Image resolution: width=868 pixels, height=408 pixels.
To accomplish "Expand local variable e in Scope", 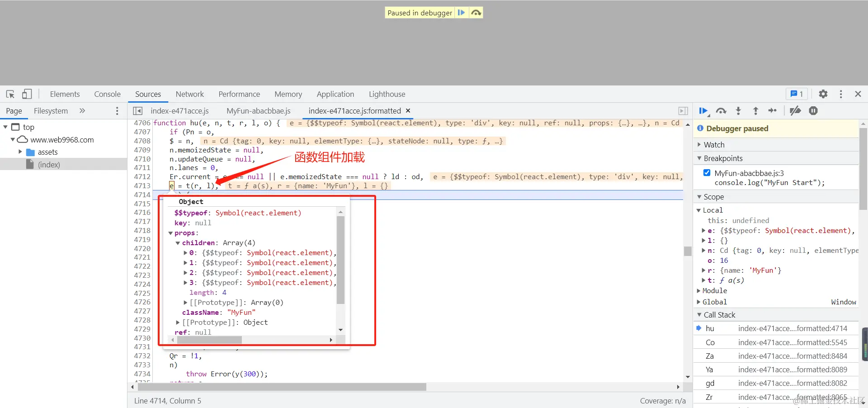I will [704, 231].
